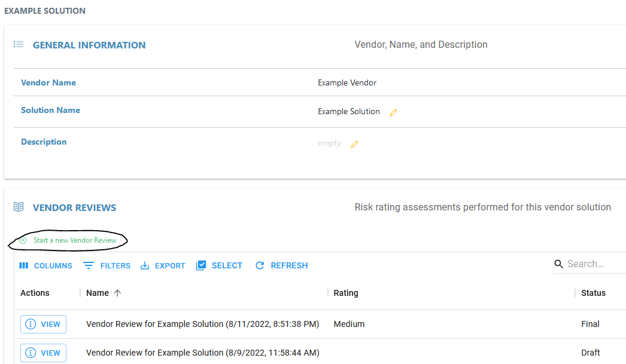
Task: Open the Filters panel
Action: click(x=107, y=265)
